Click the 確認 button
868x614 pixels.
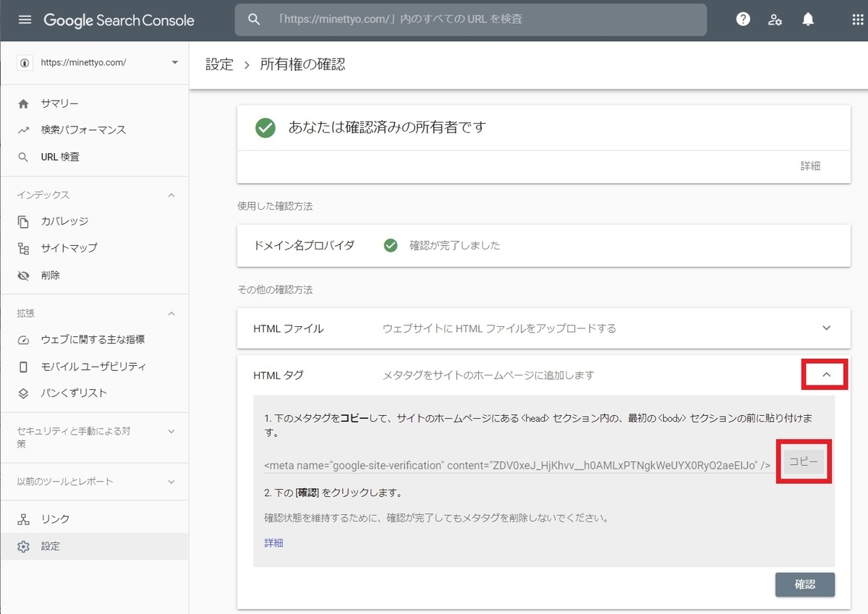805,584
